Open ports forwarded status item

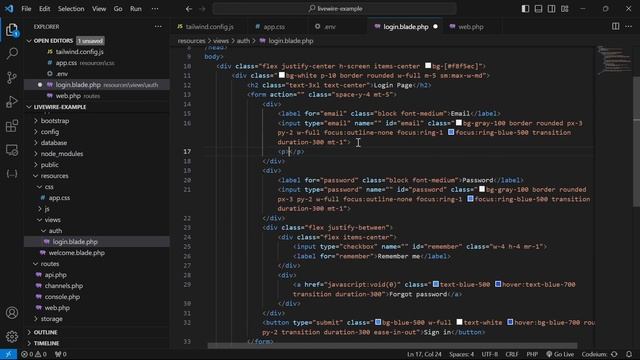pos(60,354)
